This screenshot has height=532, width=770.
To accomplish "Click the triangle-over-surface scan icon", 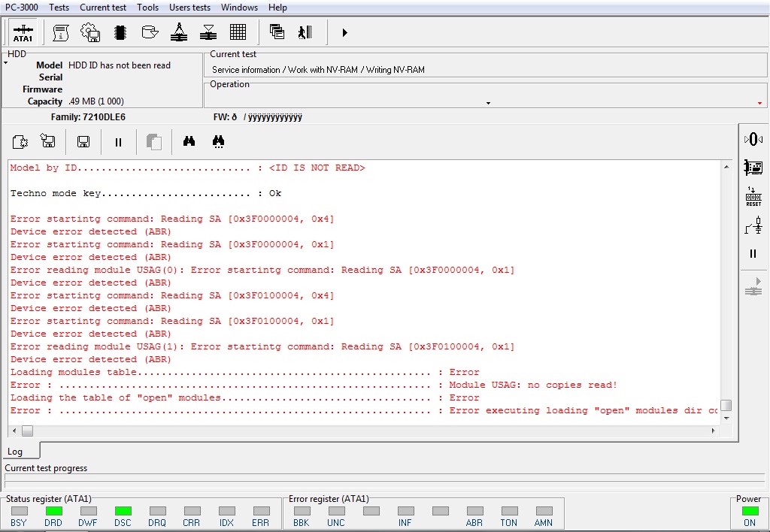I will [208, 32].
